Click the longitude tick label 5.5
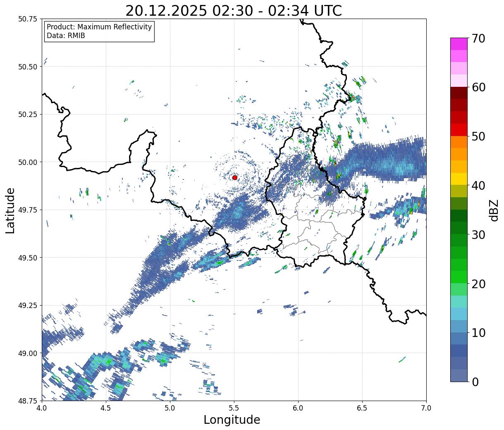The image size is (504, 430). (x=234, y=408)
